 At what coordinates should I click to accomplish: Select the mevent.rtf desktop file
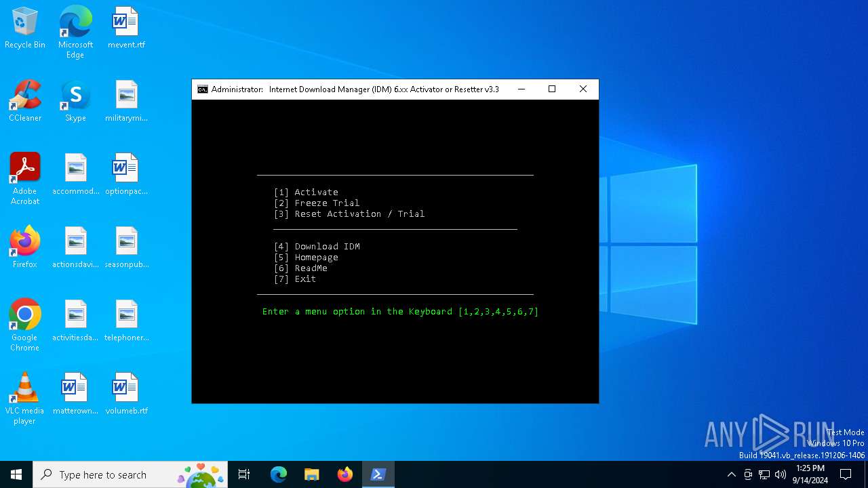(x=126, y=28)
